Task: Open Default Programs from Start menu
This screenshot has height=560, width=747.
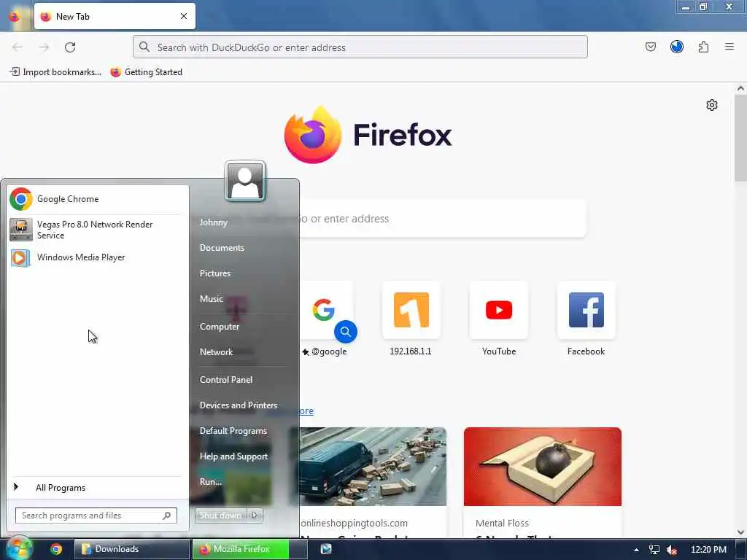Action: (x=233, y=431)
